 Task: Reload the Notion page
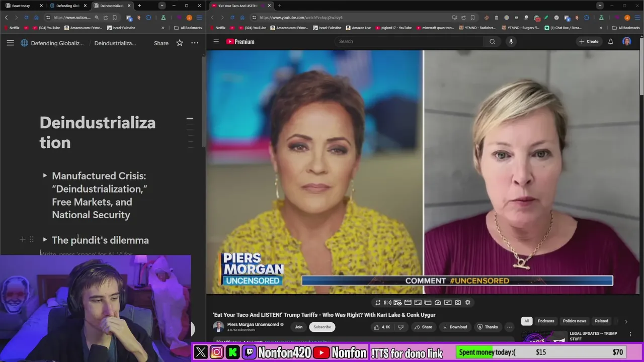pyautogui.click(x=26, y=18)
